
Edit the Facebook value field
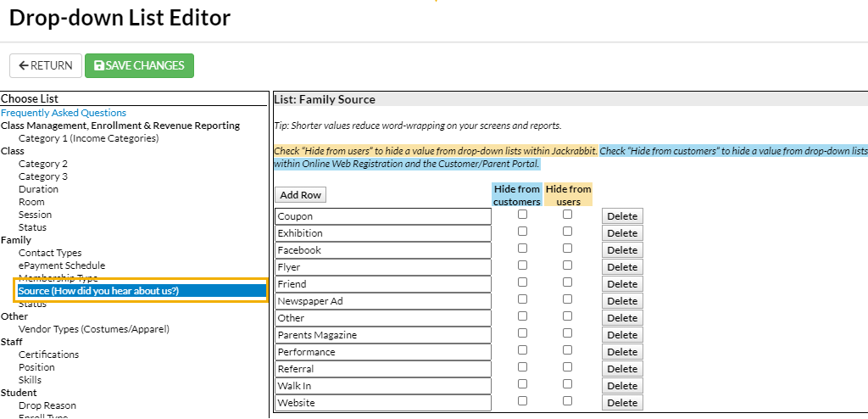[x=383, y=250]
